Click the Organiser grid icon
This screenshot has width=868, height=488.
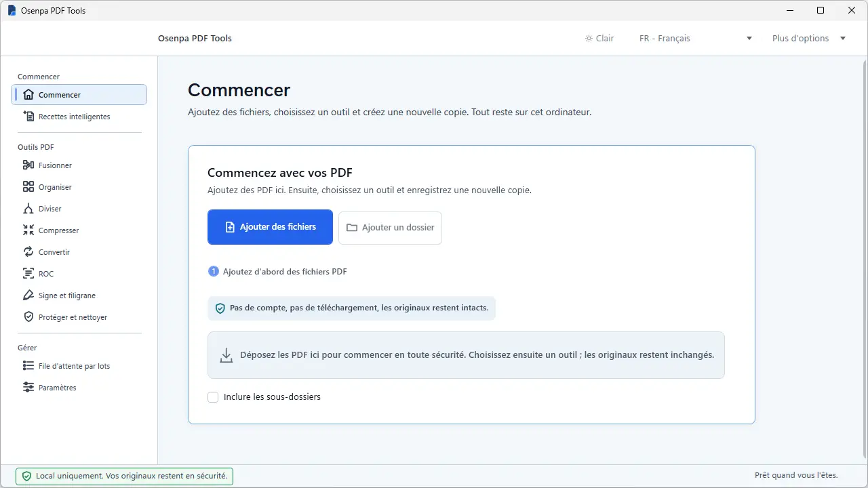[28, 187]
